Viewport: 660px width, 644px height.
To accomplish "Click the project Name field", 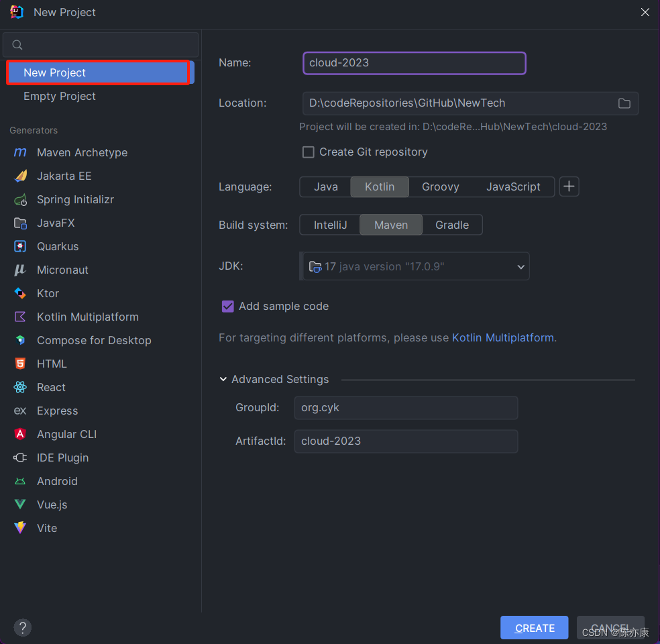I will [415, 63].
